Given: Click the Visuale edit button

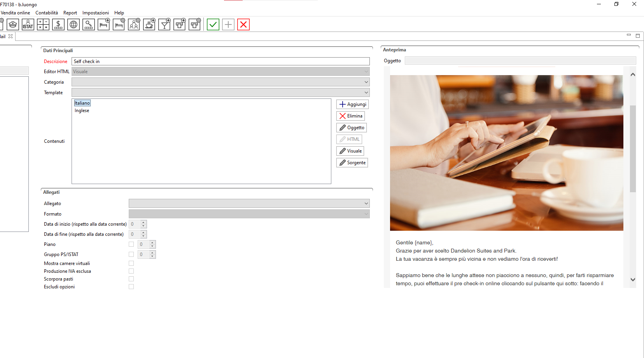Looking at the screenshot, I should pos(350,151).
